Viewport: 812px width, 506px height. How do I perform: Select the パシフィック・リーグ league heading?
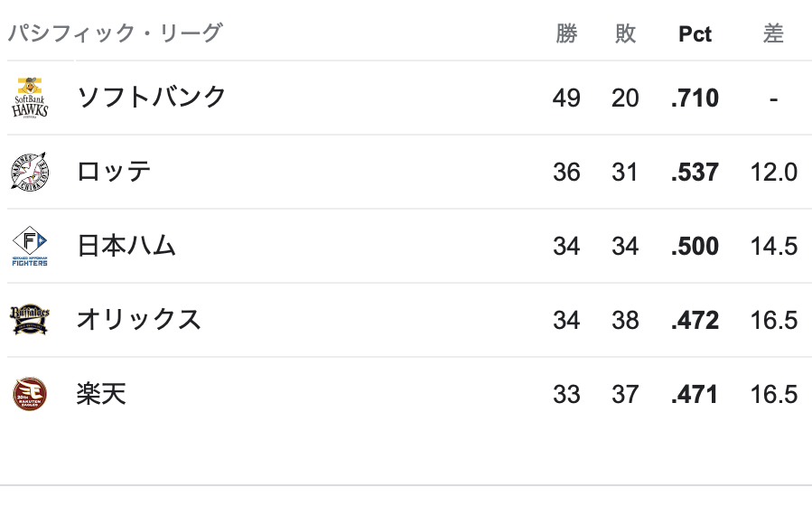(115, 33)
